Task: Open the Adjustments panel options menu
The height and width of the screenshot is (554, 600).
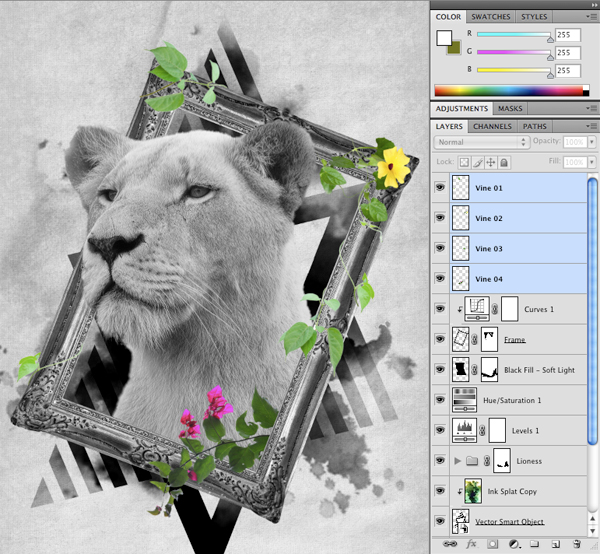Action: click(x=591, y=109)
